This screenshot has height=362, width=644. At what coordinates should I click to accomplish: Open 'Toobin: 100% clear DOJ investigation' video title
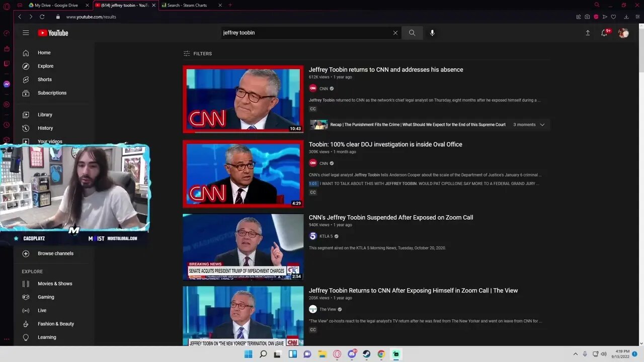[385, 144]
